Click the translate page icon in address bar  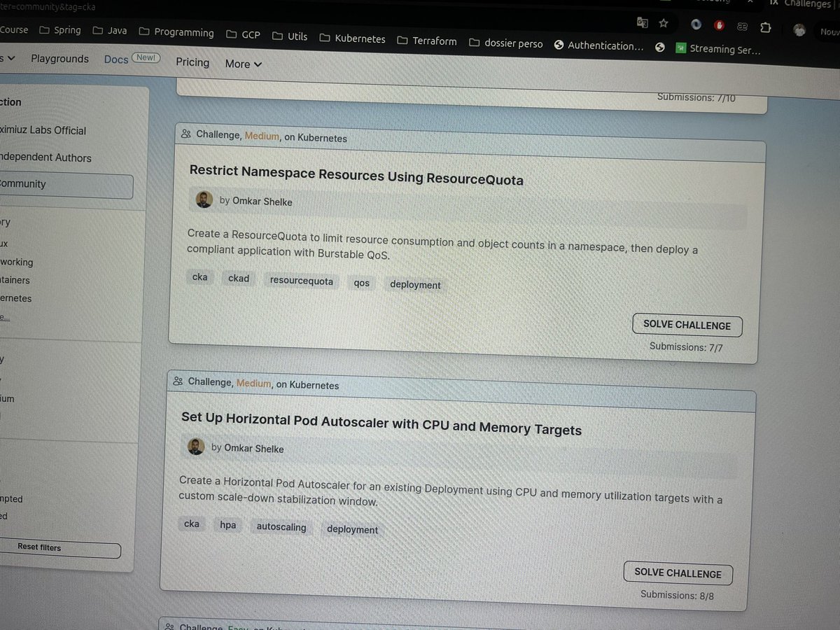642,23
